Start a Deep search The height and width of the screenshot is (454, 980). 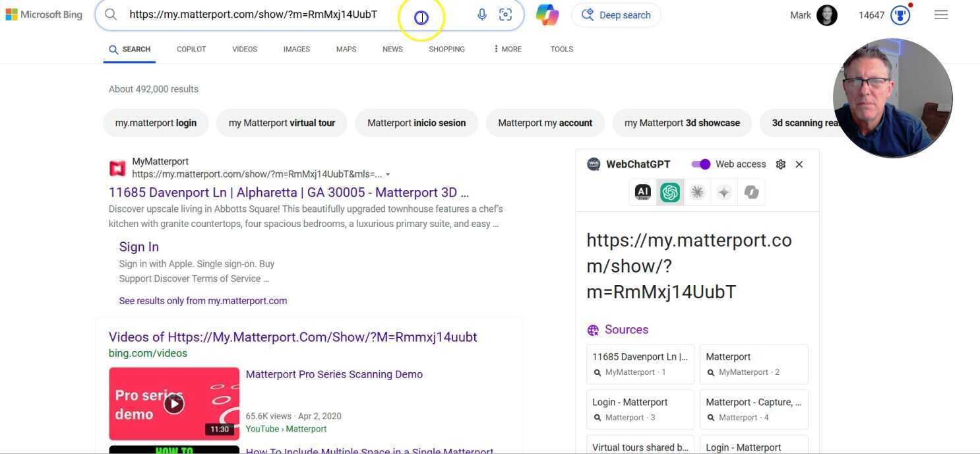(x=616, y=15)
